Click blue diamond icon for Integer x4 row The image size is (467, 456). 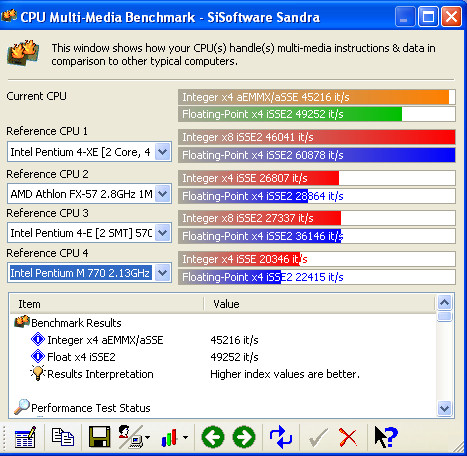point(38,339)
